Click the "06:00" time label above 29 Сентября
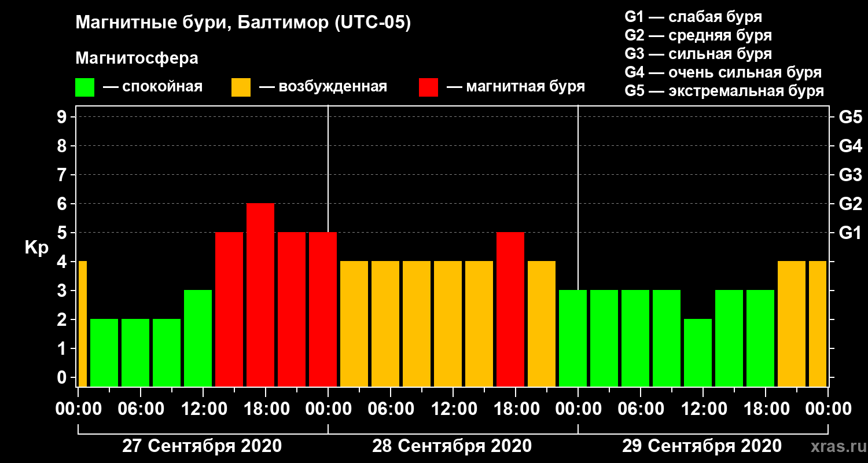Viewport: 868px width, 463px height. click(640, 409)
